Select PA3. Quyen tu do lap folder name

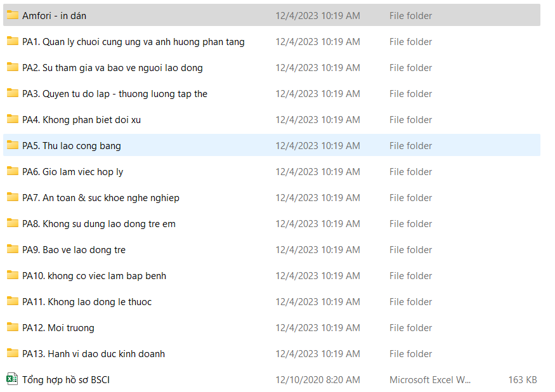tap(114, 94)
